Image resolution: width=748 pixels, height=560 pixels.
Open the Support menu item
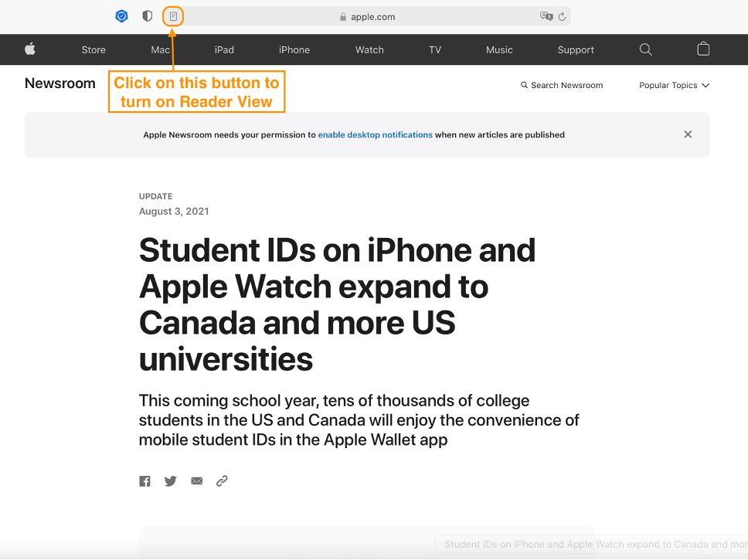tap(576, 49)
